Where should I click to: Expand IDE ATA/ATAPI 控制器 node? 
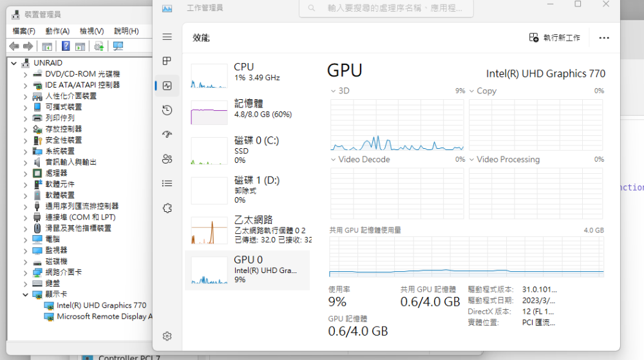(x=26, y=86)
